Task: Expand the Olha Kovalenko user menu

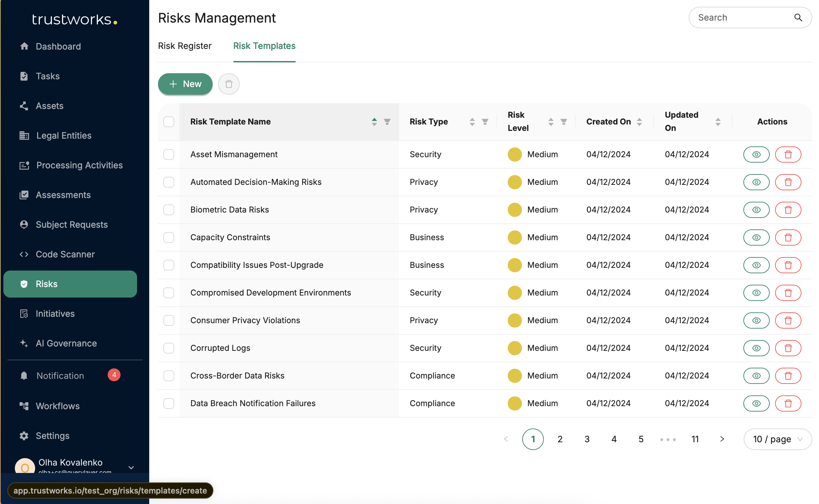Action: [131, 467]
